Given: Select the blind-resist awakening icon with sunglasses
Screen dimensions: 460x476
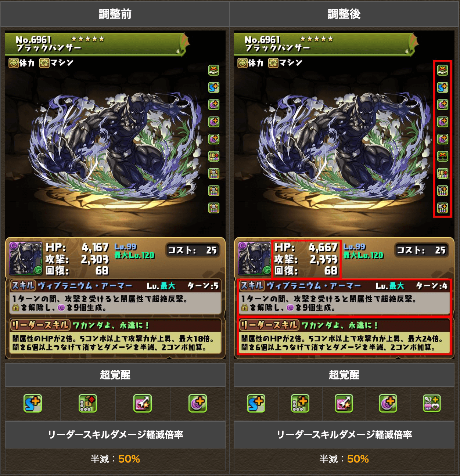Looking at the screenshot, I should [442, 156].
